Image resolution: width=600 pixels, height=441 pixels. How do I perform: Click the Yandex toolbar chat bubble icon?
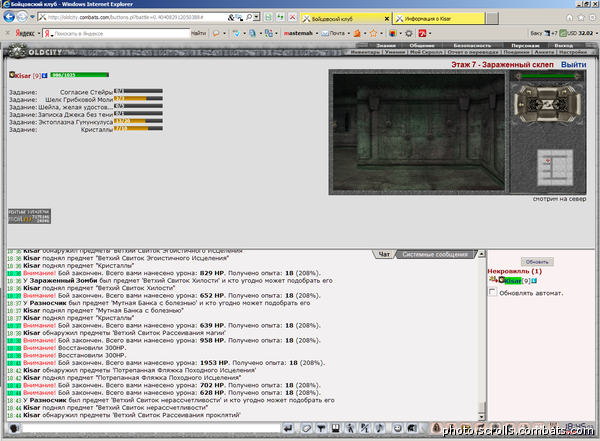click(x=216, y=33)
